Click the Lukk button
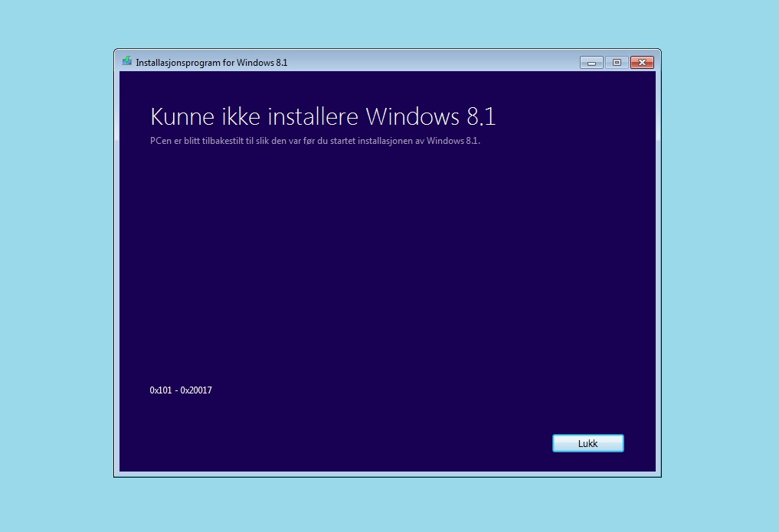Image resolution: width=779 pixels, height=532 pixels. point(588,443)
